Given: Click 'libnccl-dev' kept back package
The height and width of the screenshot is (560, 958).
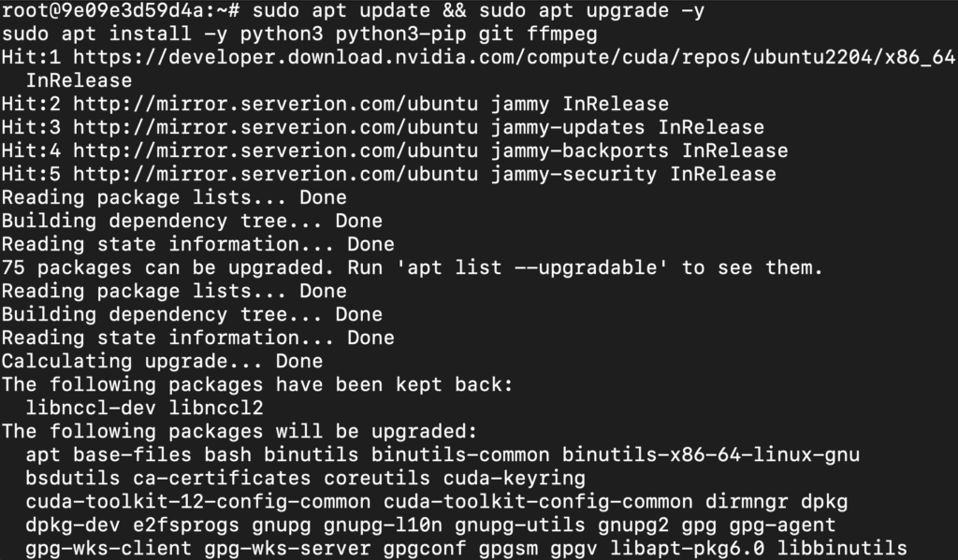Looking at the screenshot, I should pos(91,408).
